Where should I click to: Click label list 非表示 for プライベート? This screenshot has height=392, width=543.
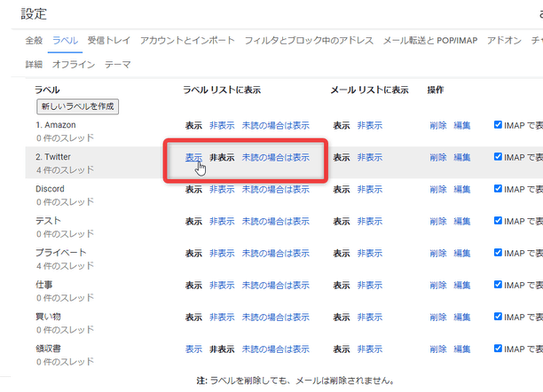(222, 254)
